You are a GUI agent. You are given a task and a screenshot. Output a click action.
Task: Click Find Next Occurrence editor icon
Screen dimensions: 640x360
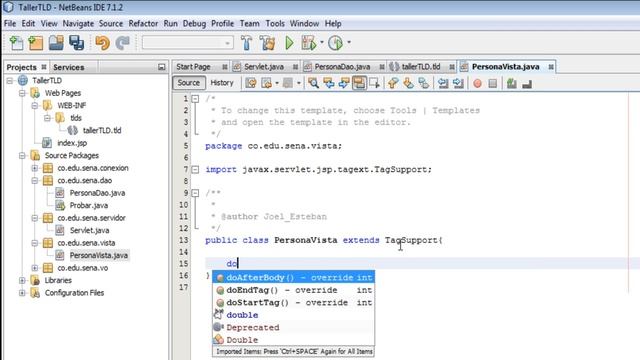344,83
